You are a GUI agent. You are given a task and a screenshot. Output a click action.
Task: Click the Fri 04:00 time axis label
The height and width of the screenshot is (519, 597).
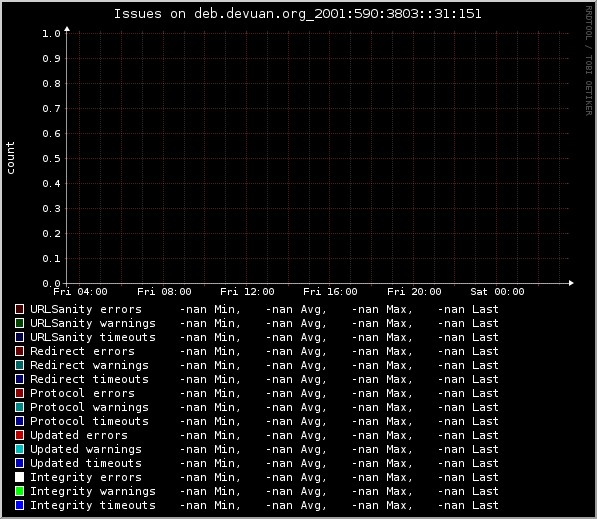[x=80, y=292]
